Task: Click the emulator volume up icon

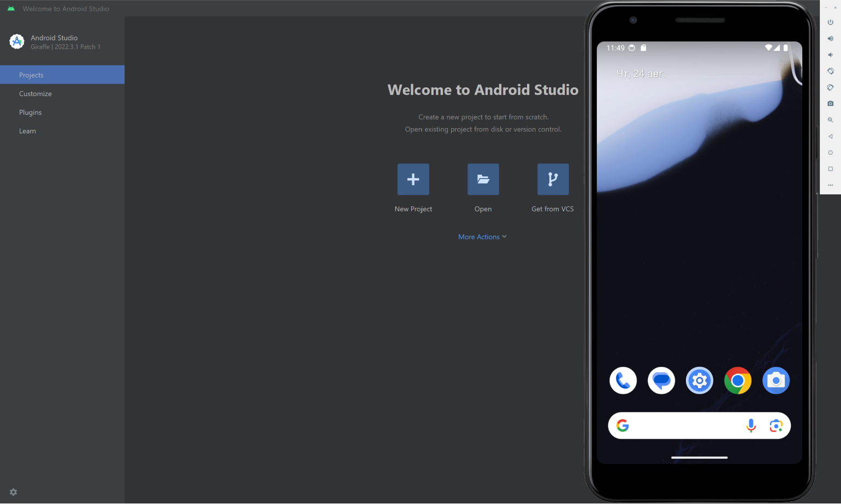Action: pyautogui.click(x=830, y=39)
